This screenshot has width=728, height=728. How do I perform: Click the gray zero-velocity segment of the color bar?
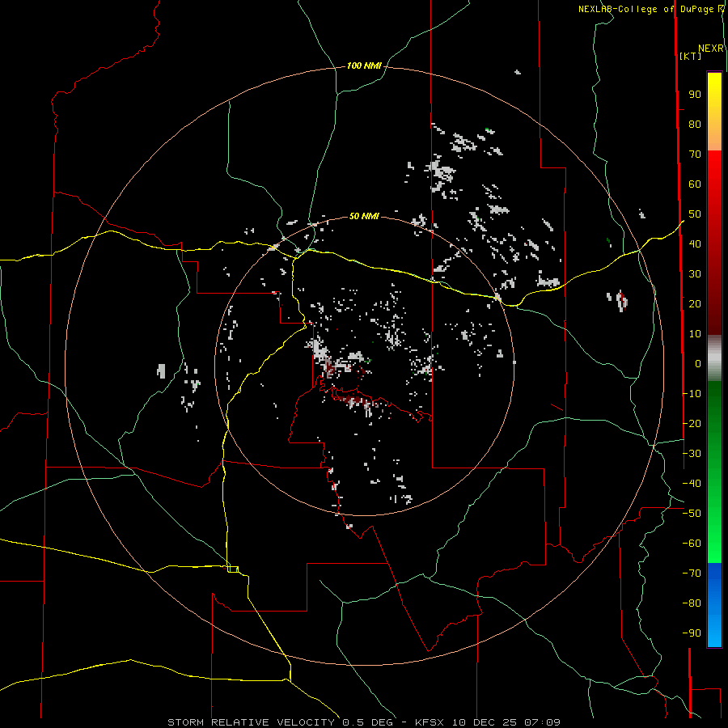click(x=714, y=358)
